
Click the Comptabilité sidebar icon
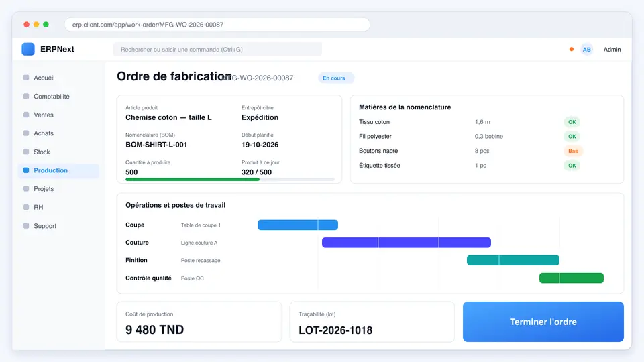[26, 96]
